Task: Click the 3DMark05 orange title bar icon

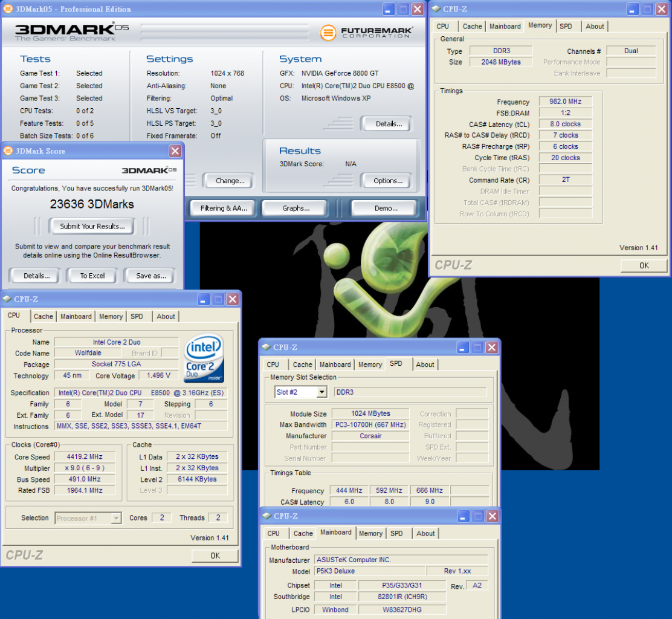Action: 8,9
